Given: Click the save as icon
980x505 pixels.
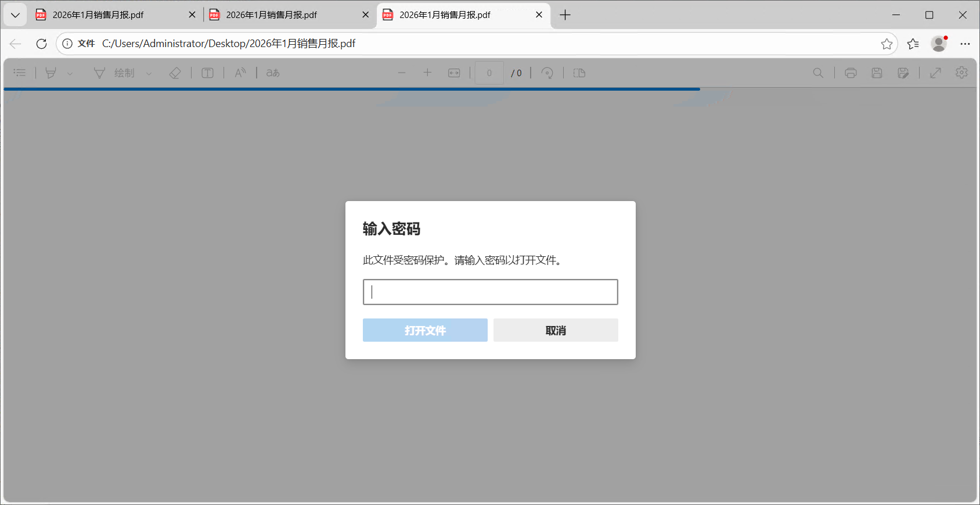Looking at the screenshot, I should pos(903,73).
